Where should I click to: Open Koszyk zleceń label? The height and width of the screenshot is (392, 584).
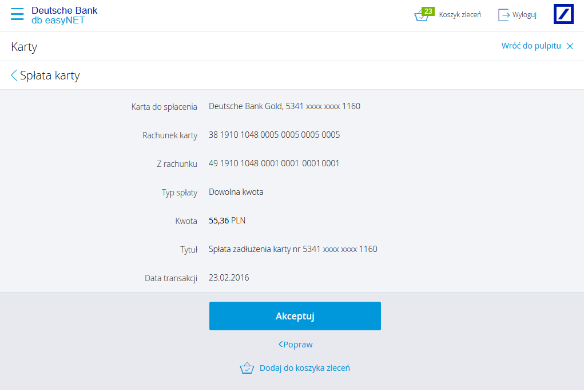pyautogui.click(x=460, y=15)
